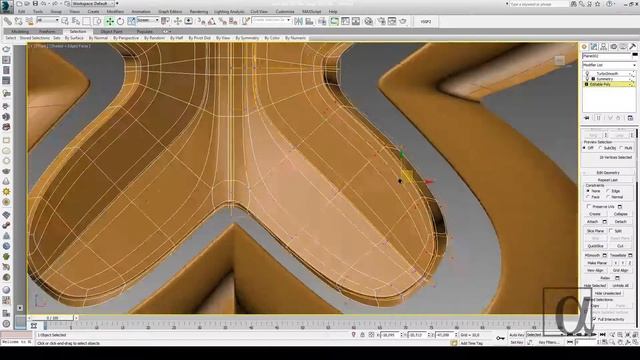Click the Collapse button
Screen dimensions: 640x360
pyautogui.click(x=620, y=214)
